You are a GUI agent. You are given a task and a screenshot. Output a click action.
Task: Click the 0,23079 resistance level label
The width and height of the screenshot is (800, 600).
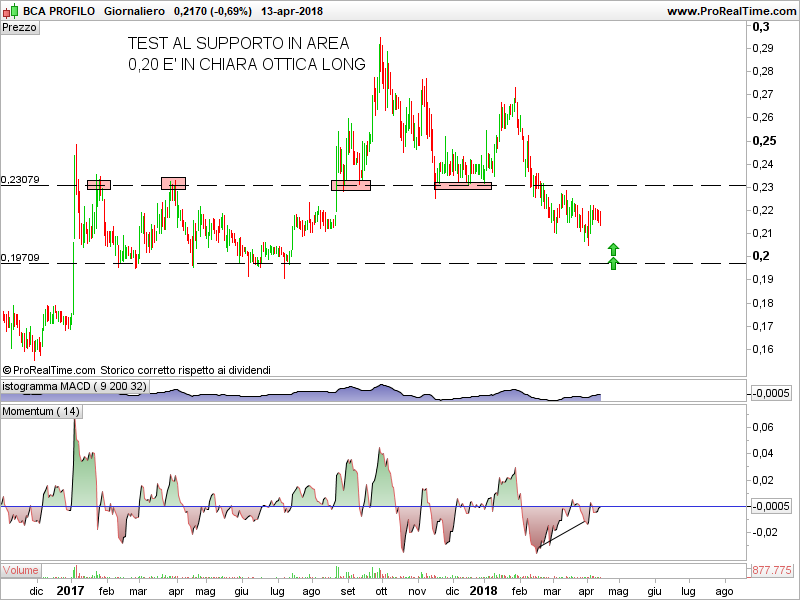pos(21,180)
